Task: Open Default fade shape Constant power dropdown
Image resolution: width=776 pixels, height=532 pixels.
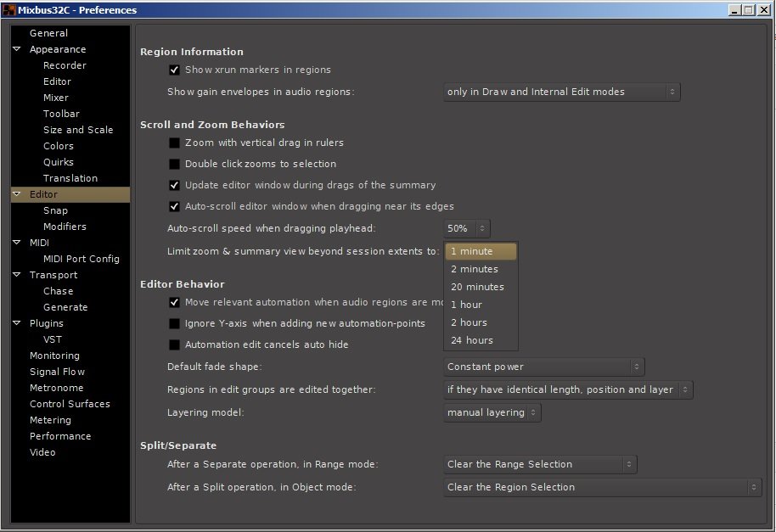Action: (544, 367)
